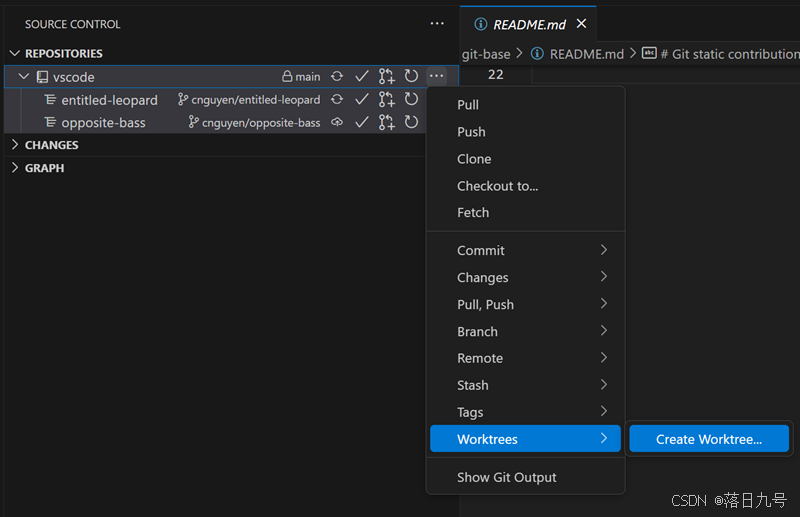Open the Pull, Push submenu
The image size is (800, 517).
click(x=526, y=304)
